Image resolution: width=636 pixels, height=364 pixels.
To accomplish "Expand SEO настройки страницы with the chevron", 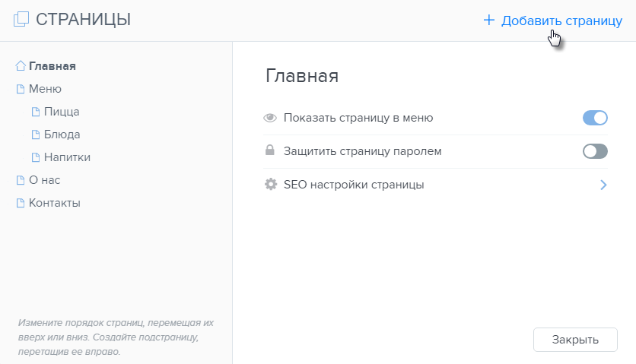I will (603, 185).
